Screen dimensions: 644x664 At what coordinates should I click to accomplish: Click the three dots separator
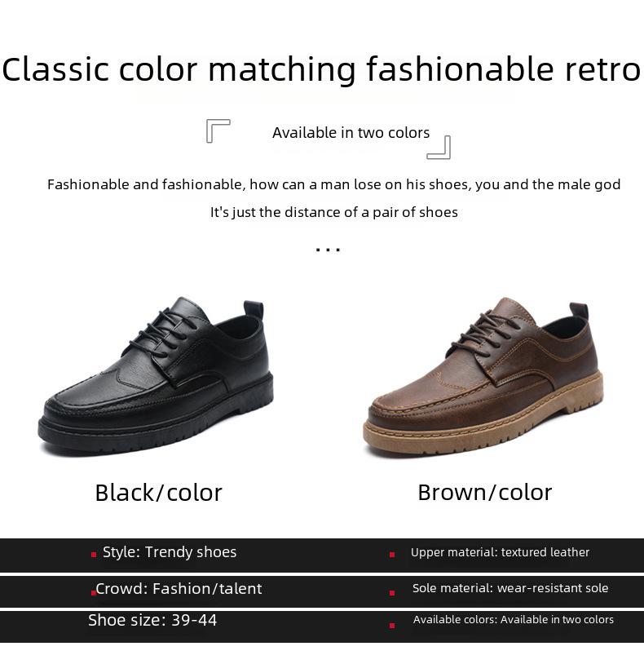(x=328, y=250)
